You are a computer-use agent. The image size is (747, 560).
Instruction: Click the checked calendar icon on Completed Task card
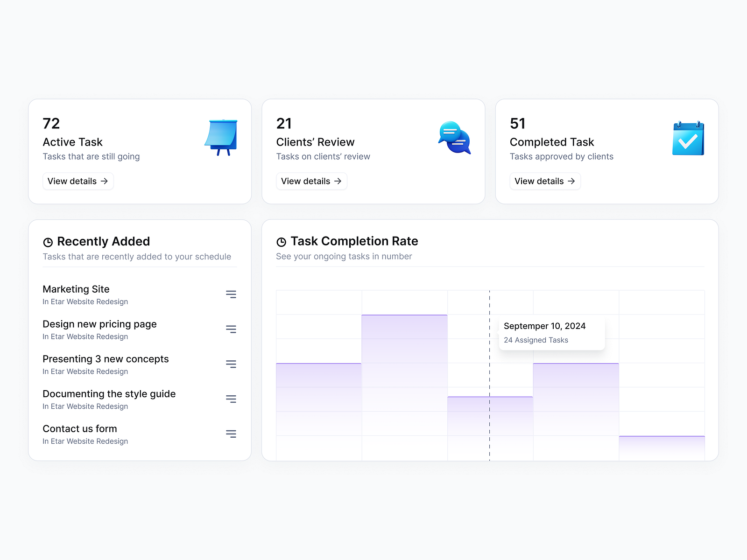pos(688,137)
